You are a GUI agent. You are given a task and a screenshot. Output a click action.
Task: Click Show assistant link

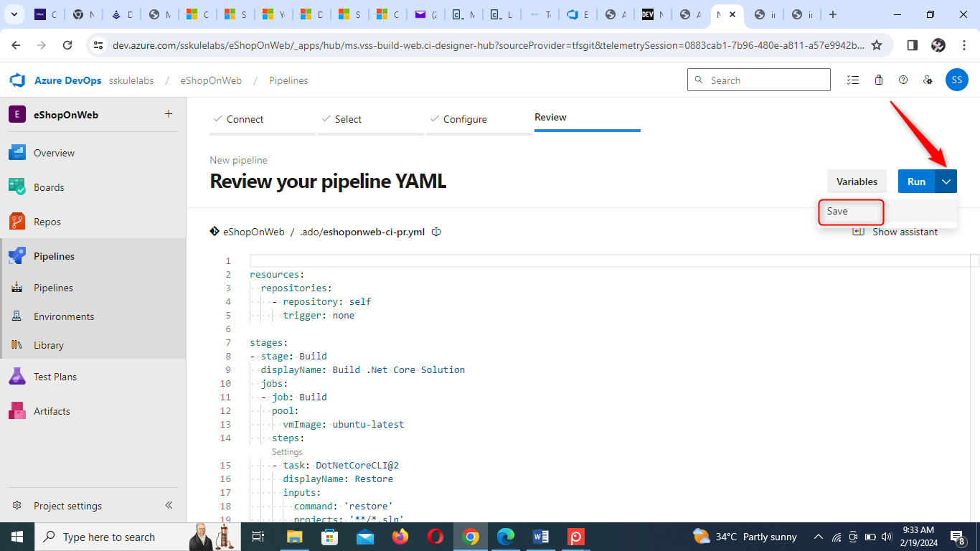[x=904, y=232]
